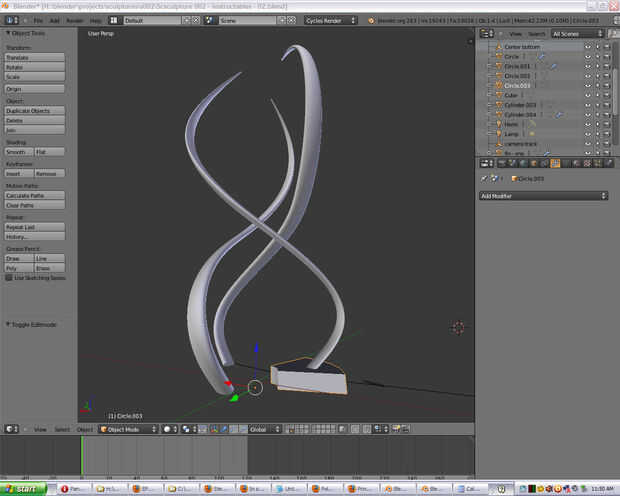Click the Duplicate Objects button
This screenshot has height=496, width=620.
tap(35, 110)
